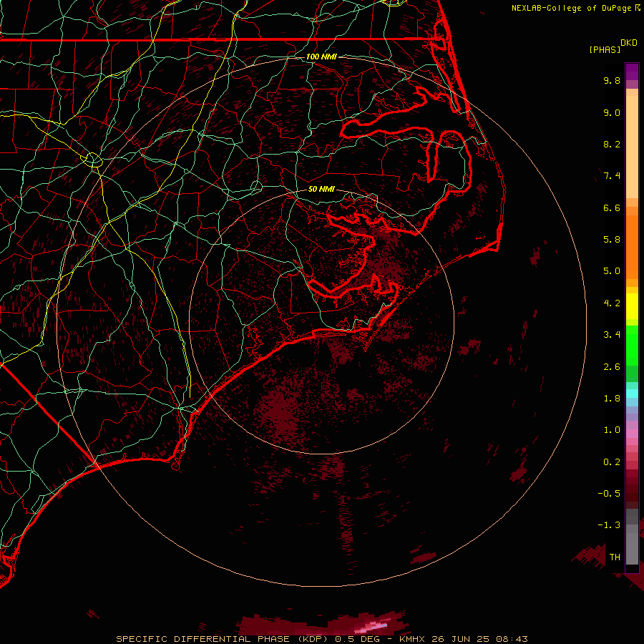Click the pink high-KDP echo at bottom edge

click(x=371, y=627)
